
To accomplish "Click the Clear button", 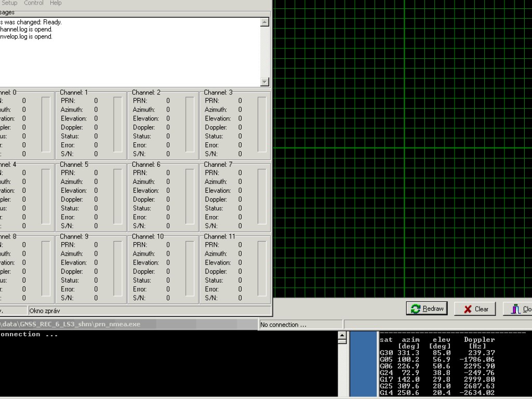I will (x=475, y=309).
